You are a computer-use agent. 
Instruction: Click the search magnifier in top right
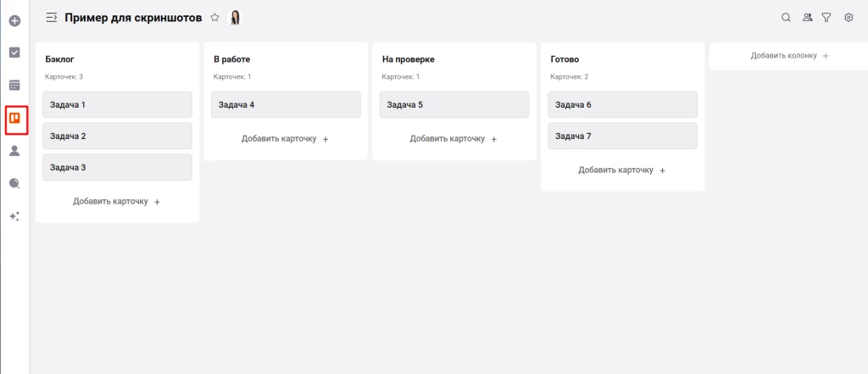[x=786, y=17]
